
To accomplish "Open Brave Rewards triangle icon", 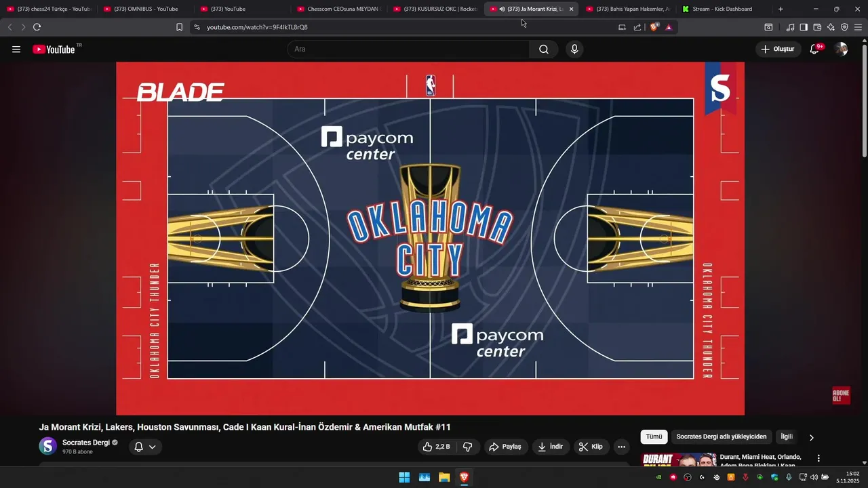I will coord(669,27).
